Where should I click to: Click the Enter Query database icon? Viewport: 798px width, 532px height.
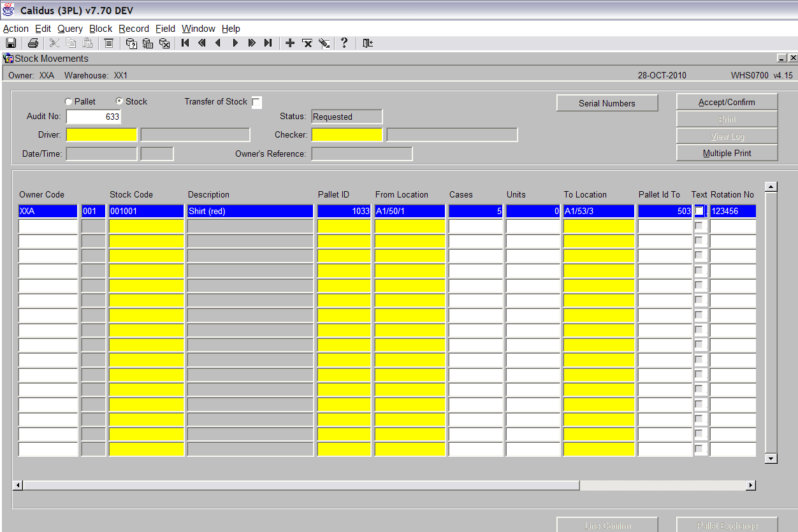131,43
